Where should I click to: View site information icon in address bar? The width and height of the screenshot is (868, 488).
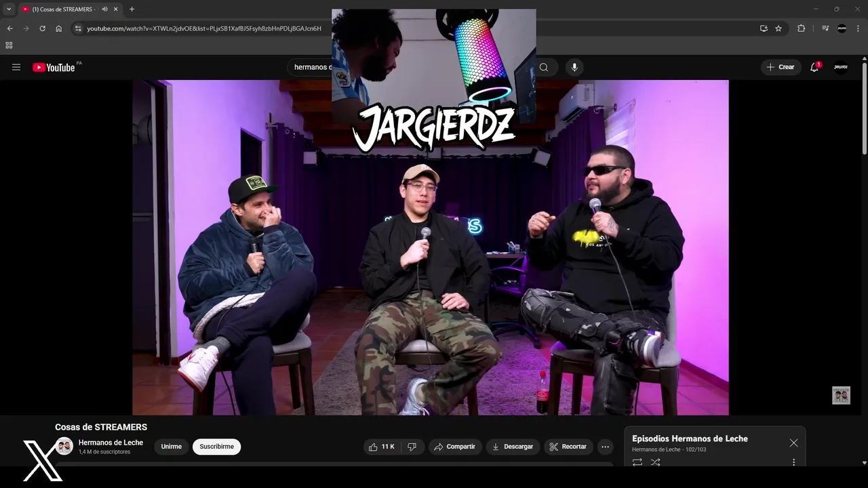(78, 28)
